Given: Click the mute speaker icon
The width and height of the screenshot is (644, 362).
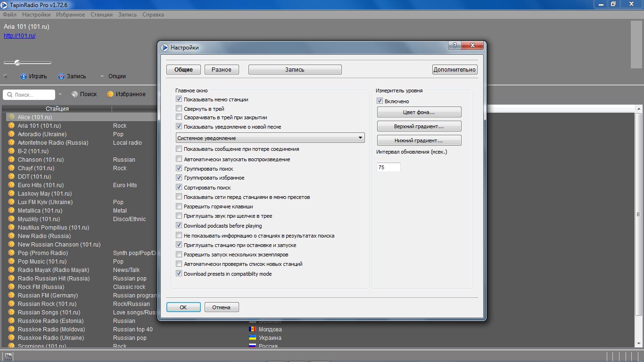Looking at the screenshot, I should pos(6,76).
